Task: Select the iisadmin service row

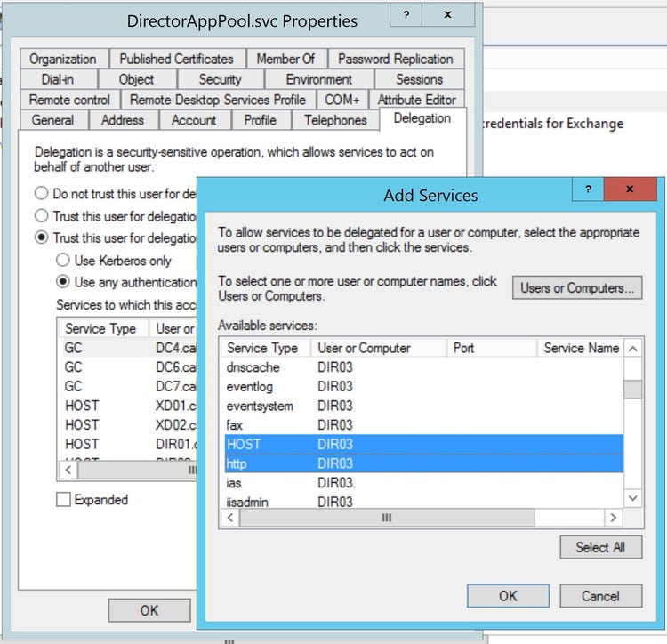Action: [x=423, y=502]
